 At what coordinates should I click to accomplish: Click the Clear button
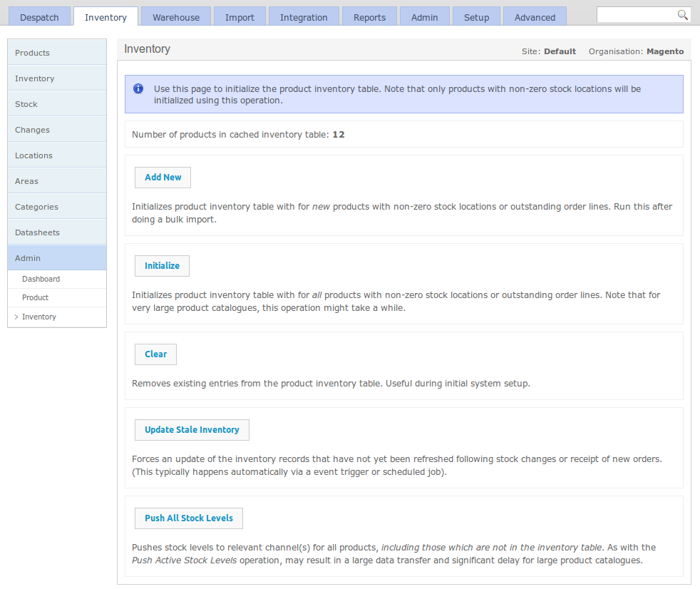coord(155,354)
